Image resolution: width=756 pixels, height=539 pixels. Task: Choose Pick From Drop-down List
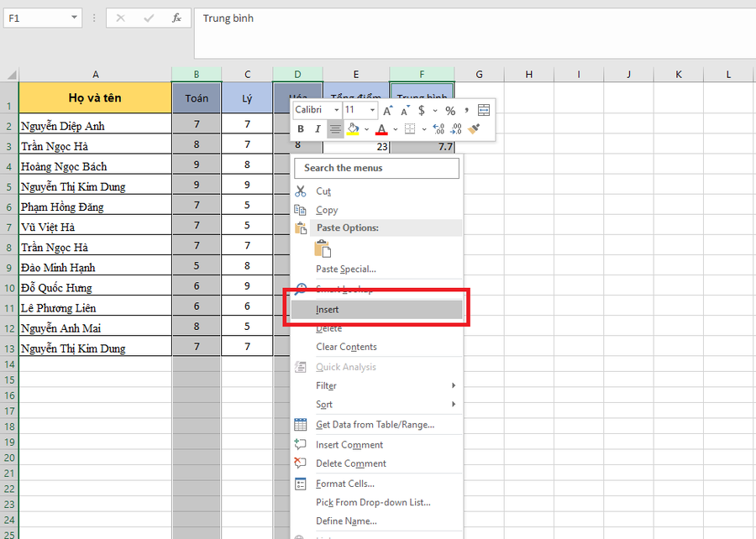tap(376, 502)
